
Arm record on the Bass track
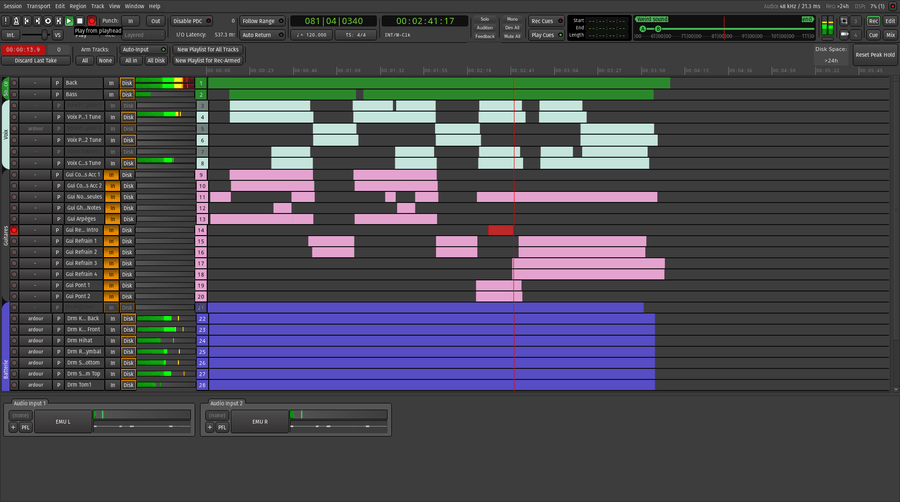[x=14, y=95]
